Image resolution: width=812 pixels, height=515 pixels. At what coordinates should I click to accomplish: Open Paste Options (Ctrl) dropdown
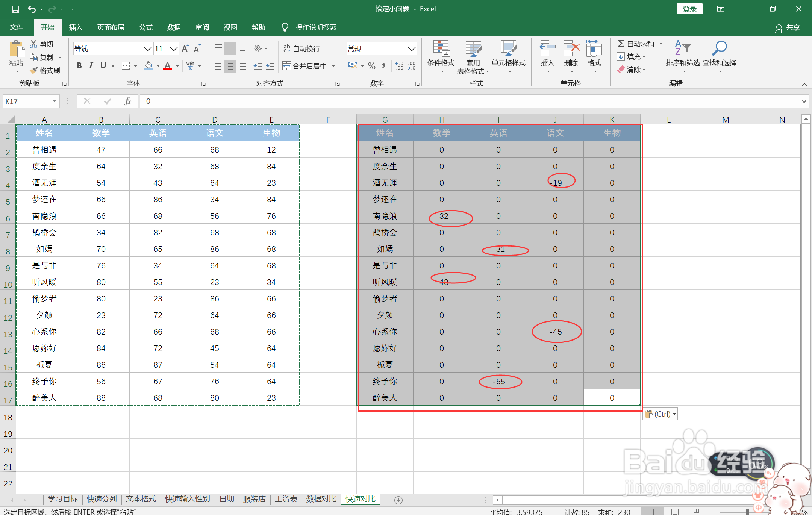(x=661, y=414)
